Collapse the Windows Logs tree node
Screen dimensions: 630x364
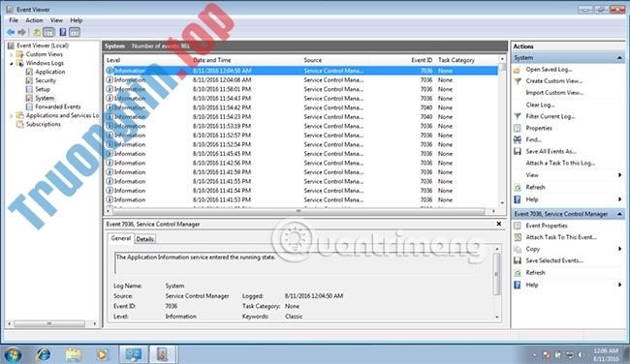pyautogui.click(x=12, y=63)
